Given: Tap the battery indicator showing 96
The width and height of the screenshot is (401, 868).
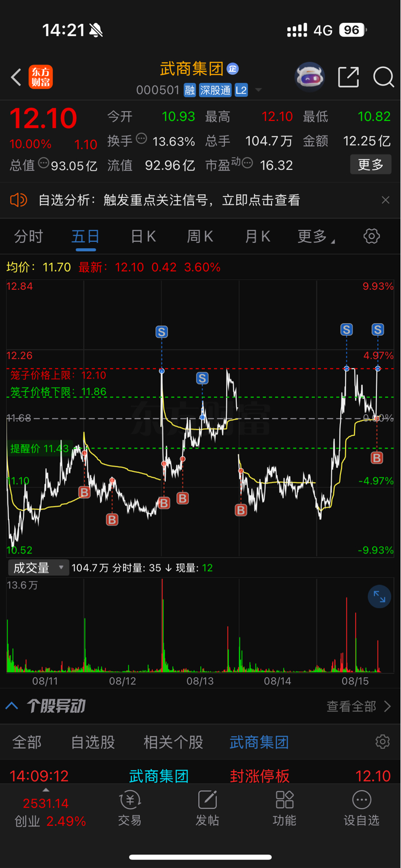Looking at the screenshot, I should 353,30.
